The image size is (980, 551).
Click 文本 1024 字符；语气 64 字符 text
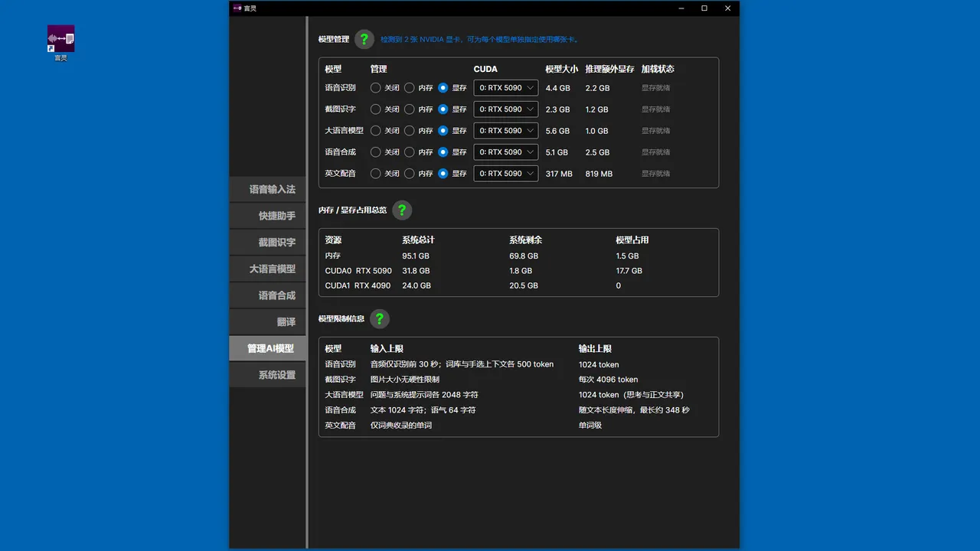click(423, 410)
